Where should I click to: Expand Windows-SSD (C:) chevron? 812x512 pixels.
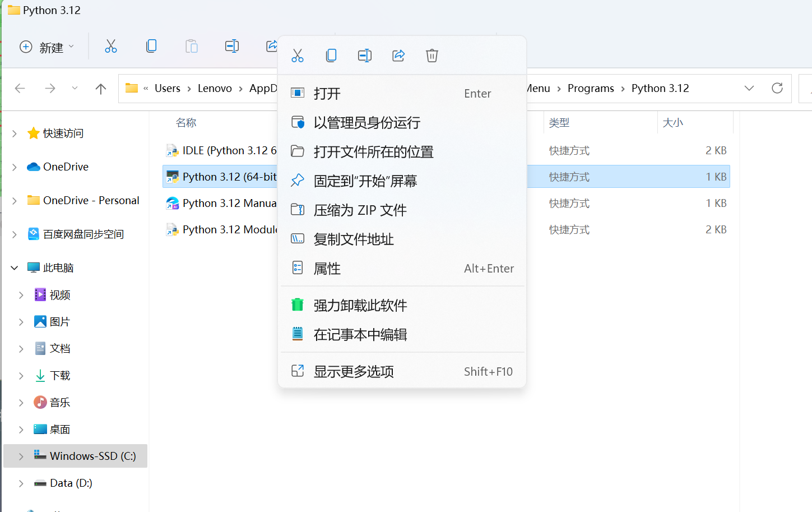coord(21,456)
